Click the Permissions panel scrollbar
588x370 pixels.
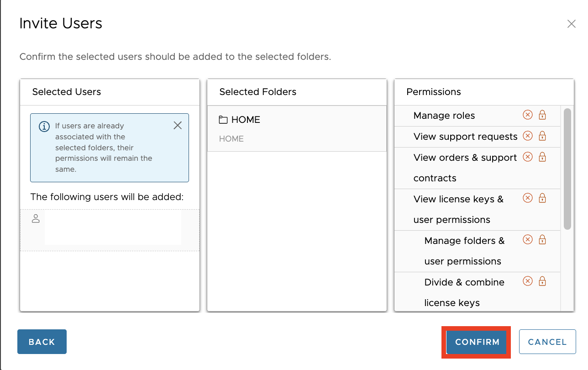pyautogui.click(x=567, y=169)
